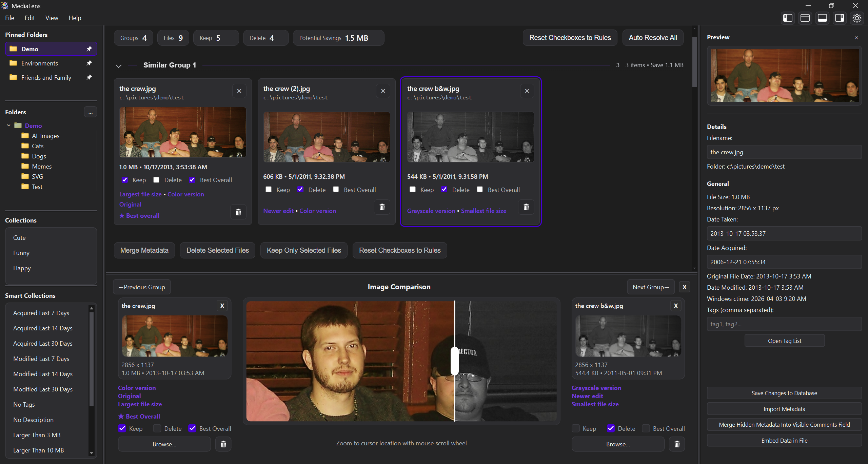Screen dimensions: 868x464
Task: Check Keep for the crew (2).jpg
Action: tap(269, 190)
